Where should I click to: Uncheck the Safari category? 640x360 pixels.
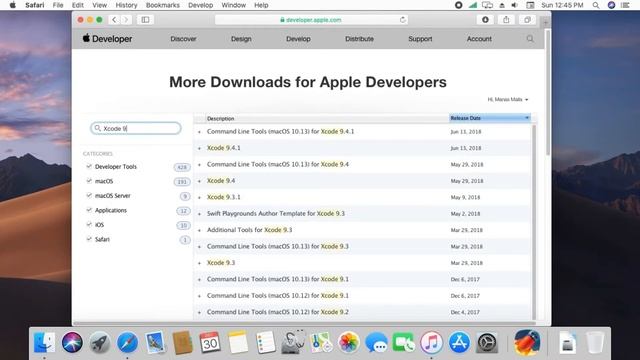[89, 239]
